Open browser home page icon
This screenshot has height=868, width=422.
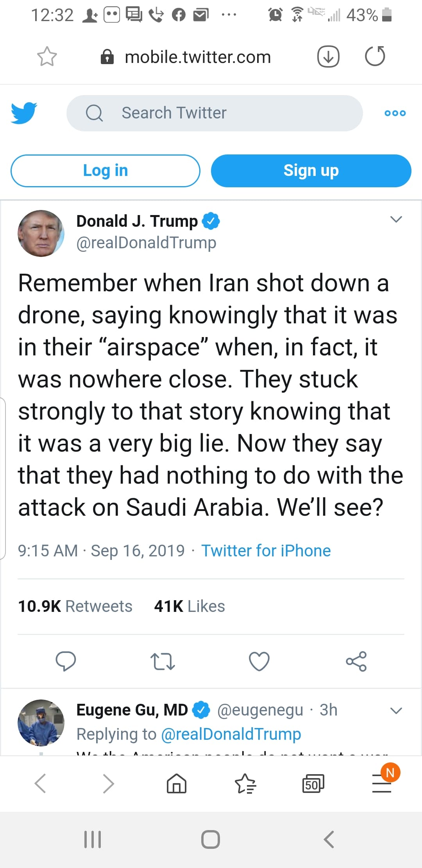click(x=177, y=784)
